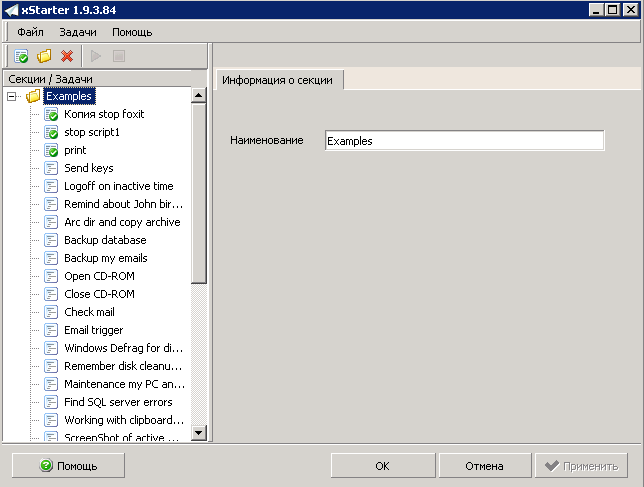Collapse the Examples section tree node
Viewport: 644px width, 487px height.
pyautogui.click(x=12, y=96)
